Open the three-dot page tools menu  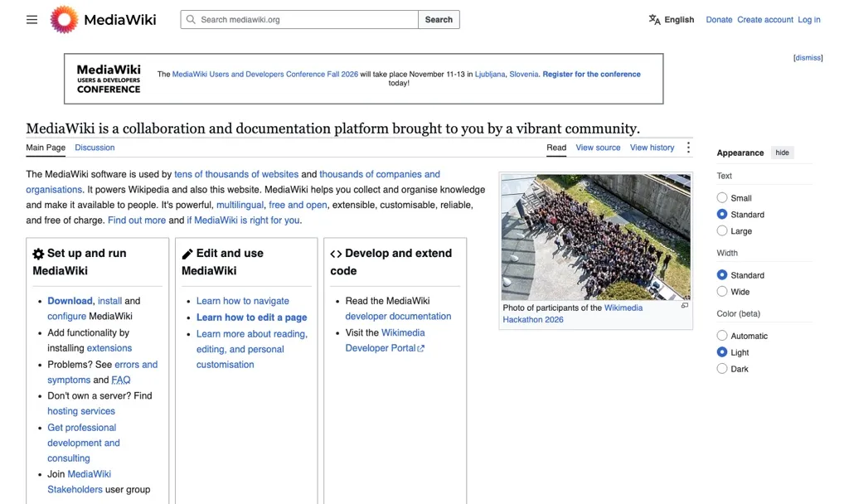(688, 148)
